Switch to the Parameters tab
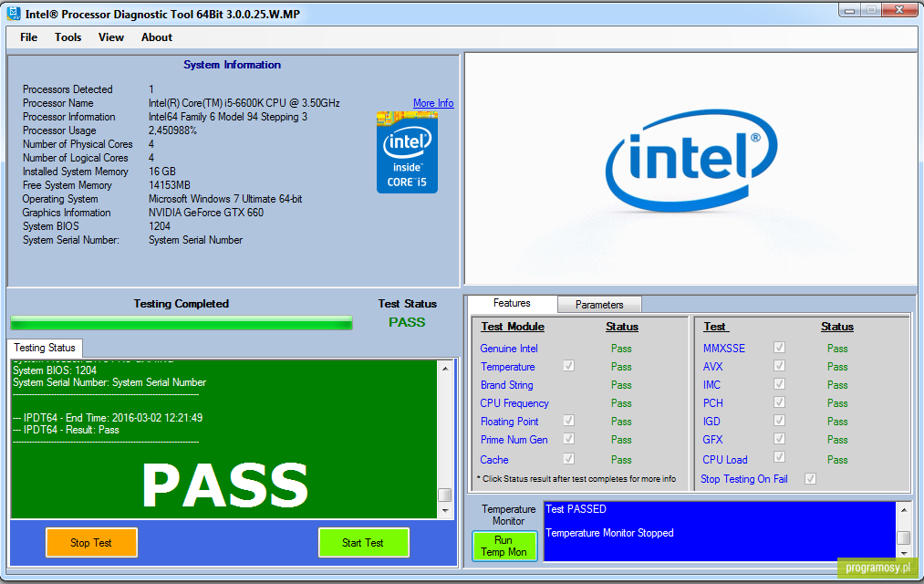Viewport: 924px width, 584px height. click(x=599, y=305)
